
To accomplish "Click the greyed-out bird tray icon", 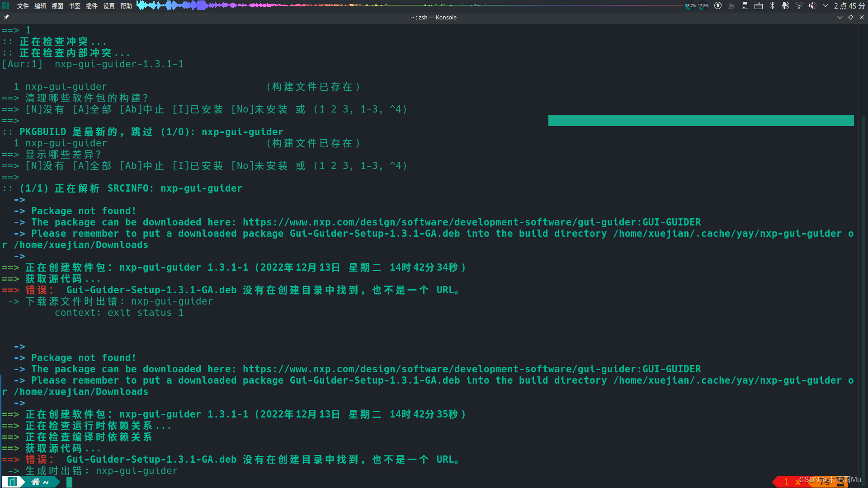I will 731,5.
